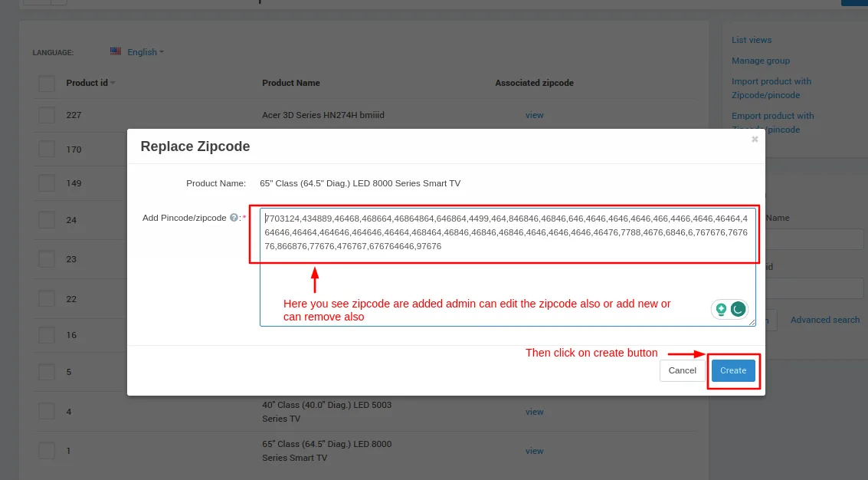Tick the checkbox for product id 1
868x480 pixels.
pyautogui.click(x=47, y=451)
